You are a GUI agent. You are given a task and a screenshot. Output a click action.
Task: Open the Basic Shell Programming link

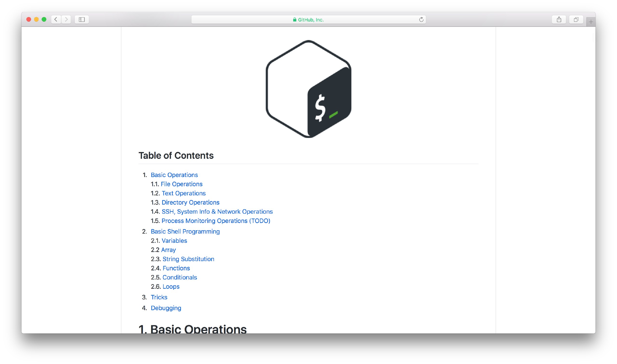[x=185, y=231]
